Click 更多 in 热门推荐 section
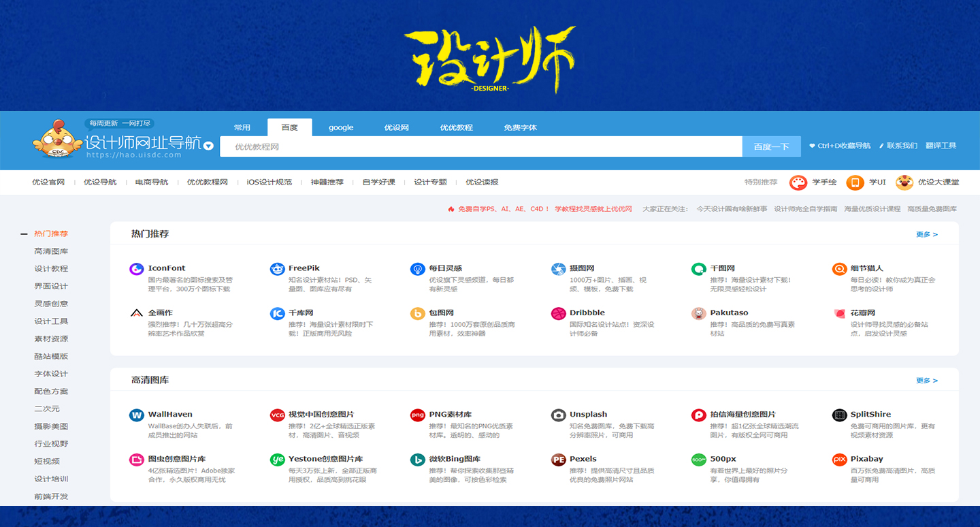 click(x=927, y=234)
